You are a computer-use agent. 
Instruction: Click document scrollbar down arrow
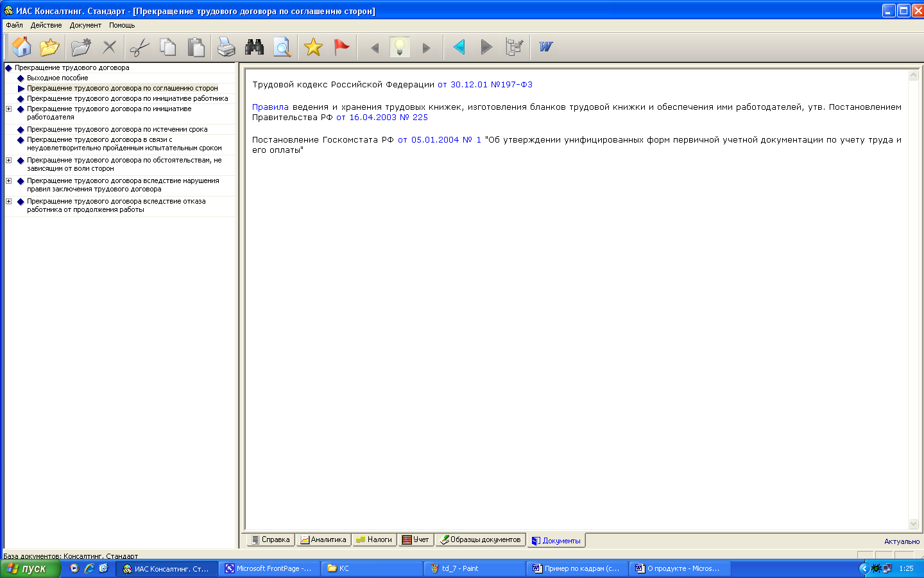(914, 524)
